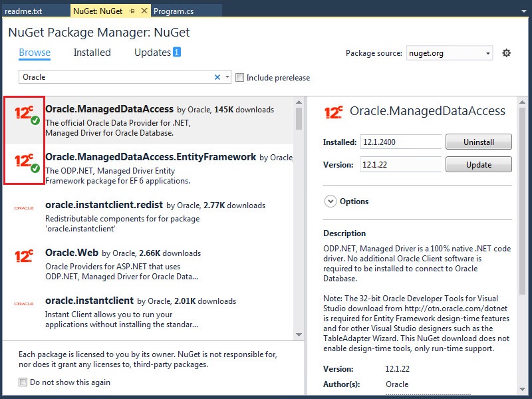Screen dimensions: 532x399
Task: Open the search box history dropdown arrow
Action: point(227,77)
